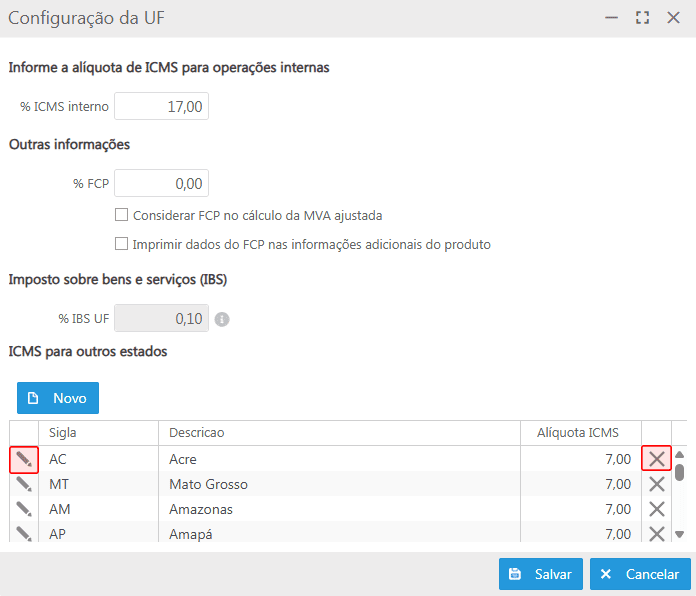Check Imprimir dados do FCP option
This screenshot has width=696, height=596.
point(122,244)
